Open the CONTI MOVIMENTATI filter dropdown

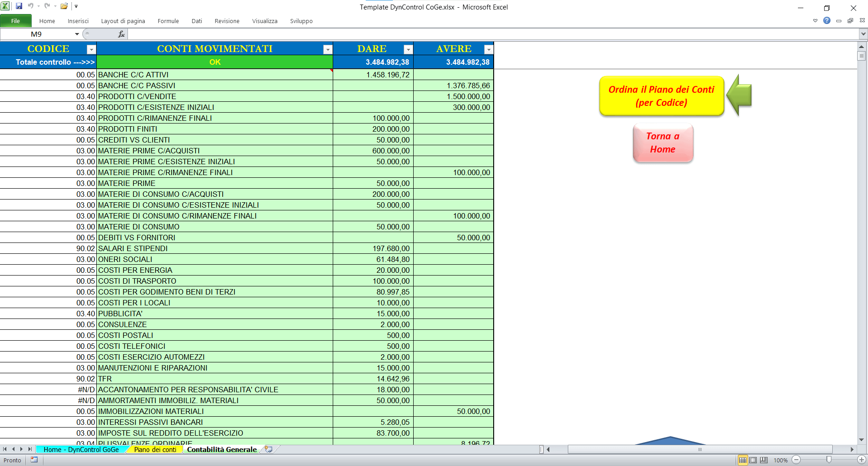point(328,49)
